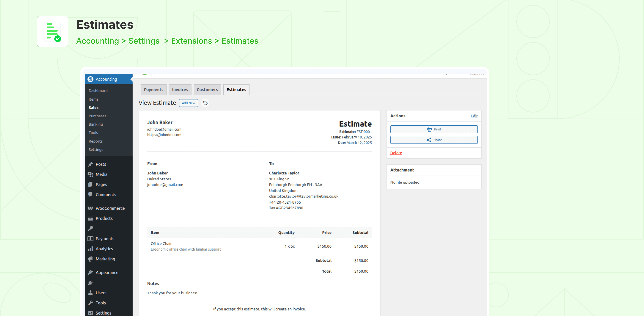Open Dashboard under Accounting
The image size is (644, 316).
(98, 91)
